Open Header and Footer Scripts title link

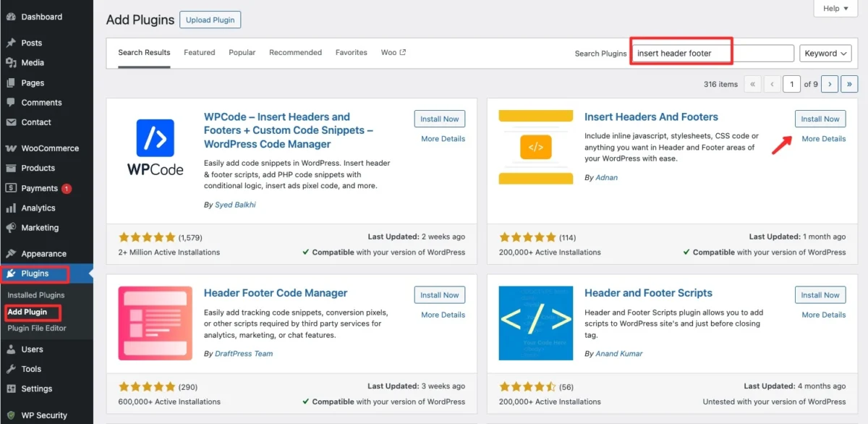648,293
